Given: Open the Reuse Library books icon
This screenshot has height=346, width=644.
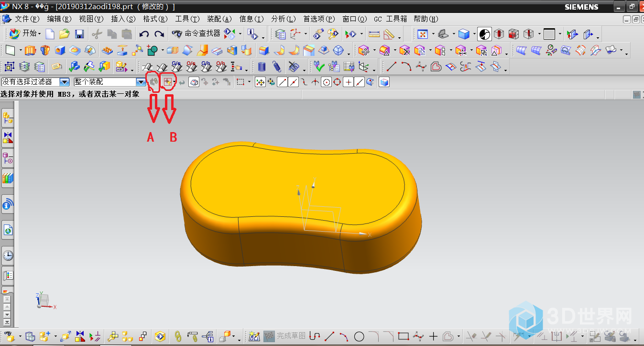Looking at the screenshot, I should (x=8, y=179).
